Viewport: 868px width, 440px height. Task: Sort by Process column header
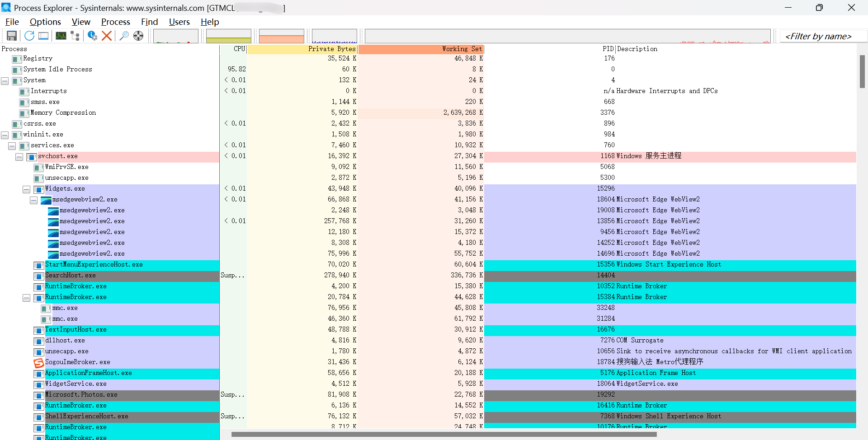pyautogui.click(x=110, y=49)
